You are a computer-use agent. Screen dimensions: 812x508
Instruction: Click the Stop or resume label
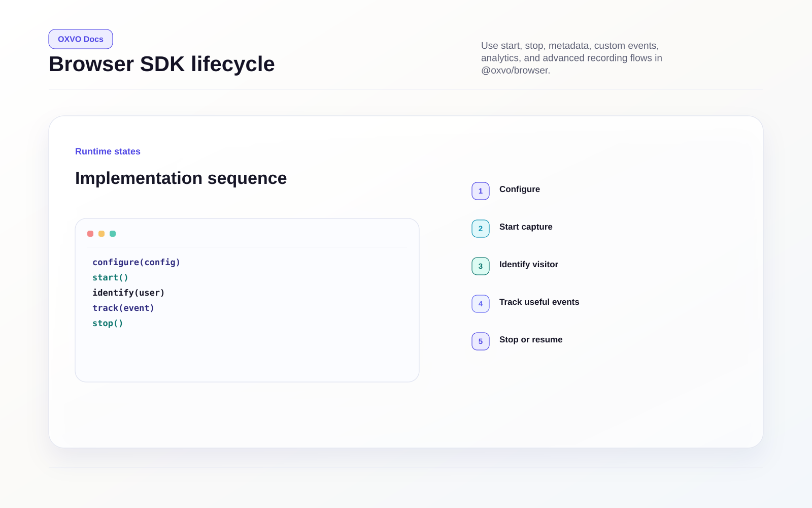tap(531, 339)
